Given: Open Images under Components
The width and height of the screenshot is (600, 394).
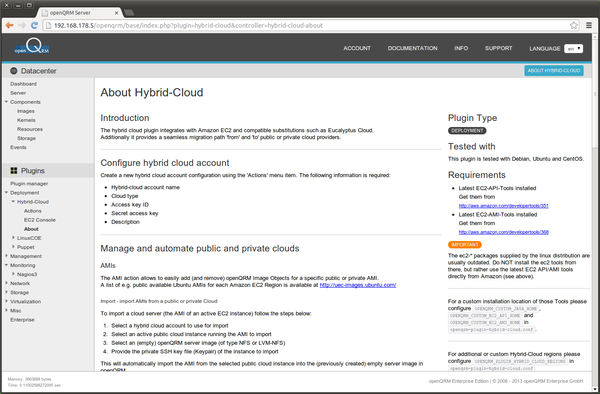Looking at the screenshot, I should tap(26, 111).
